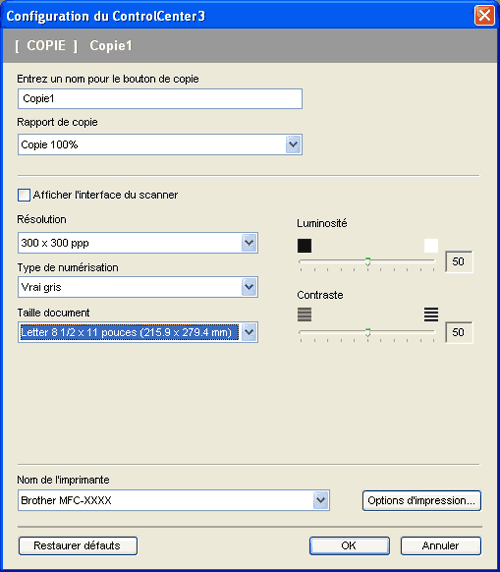Click the Luminosité slider thumb
Viewport: 500px width, 572px height.
pyautogui.click(x=368, y=262)
